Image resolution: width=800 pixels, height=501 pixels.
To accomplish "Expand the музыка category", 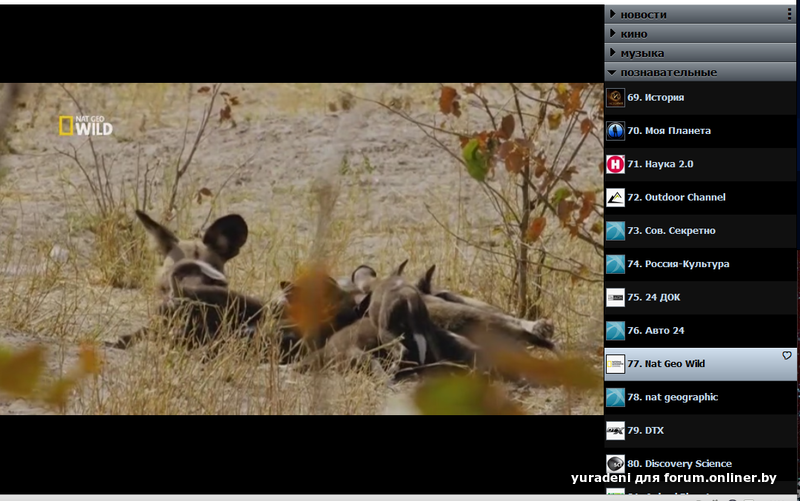I will coord(700,53).
